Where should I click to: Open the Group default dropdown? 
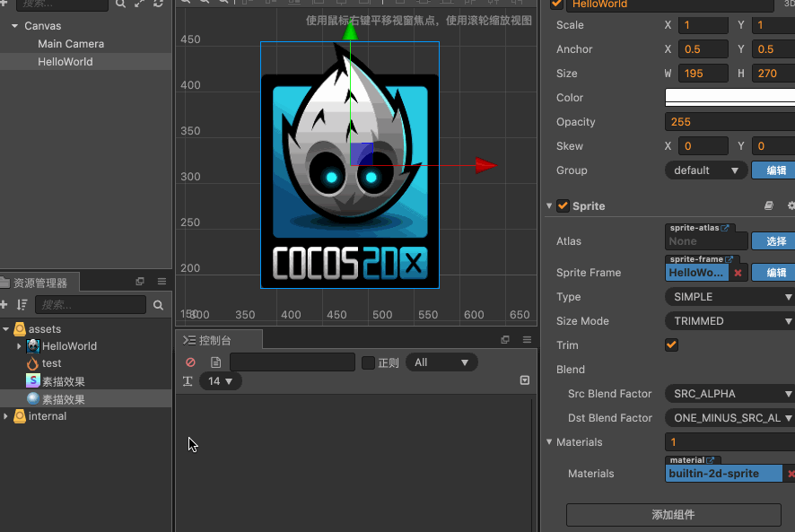coord(706,170)
